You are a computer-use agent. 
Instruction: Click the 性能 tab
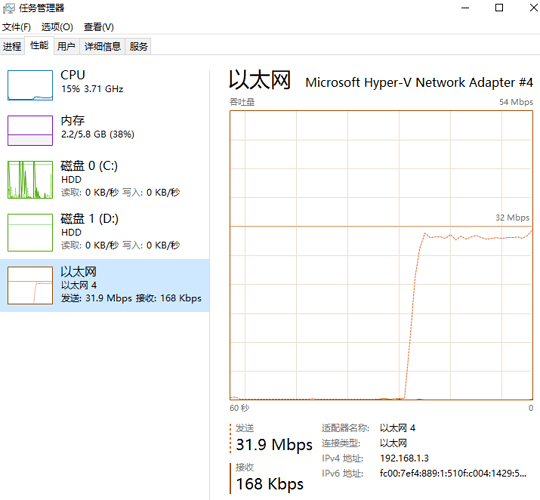39,45
